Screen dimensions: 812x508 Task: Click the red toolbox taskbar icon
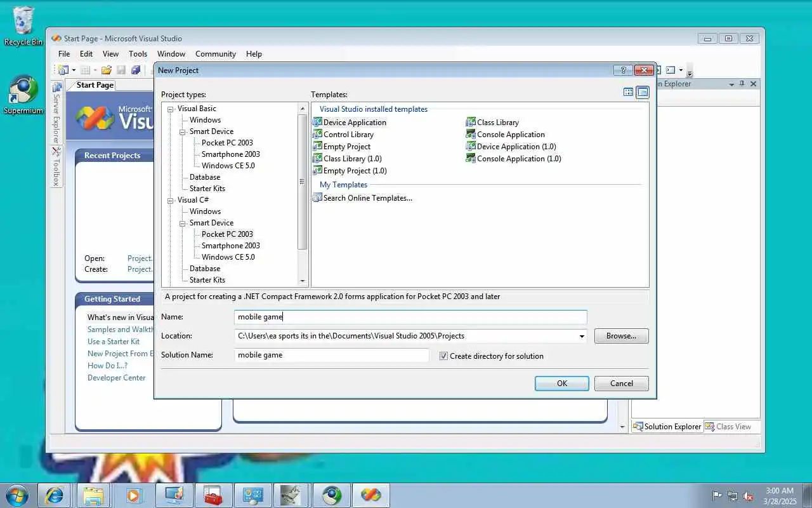(213, 495)
